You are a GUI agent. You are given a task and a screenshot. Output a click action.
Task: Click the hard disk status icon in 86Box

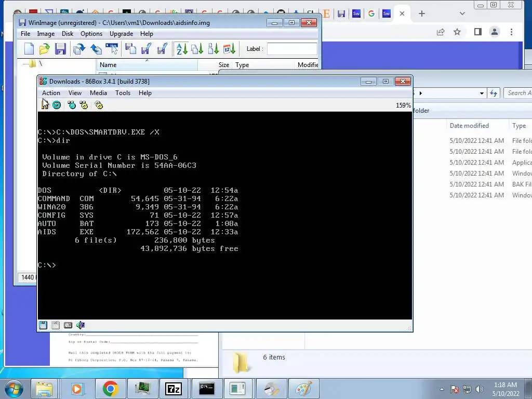point(68,325)
